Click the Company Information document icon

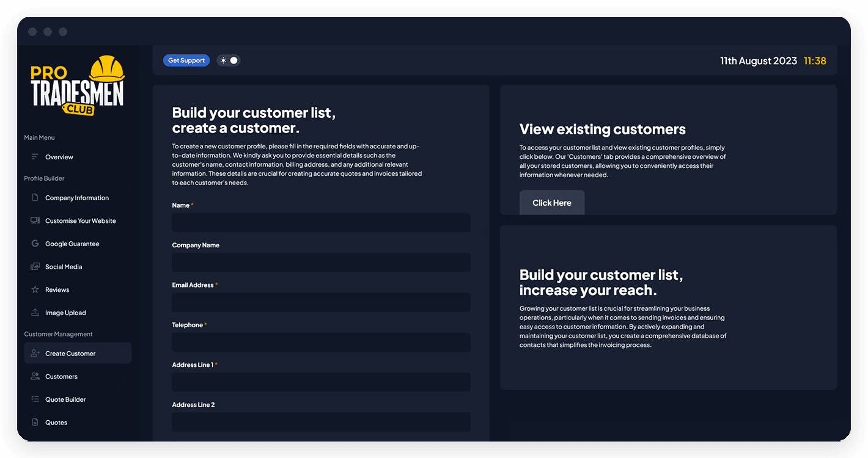coord(35,198)
